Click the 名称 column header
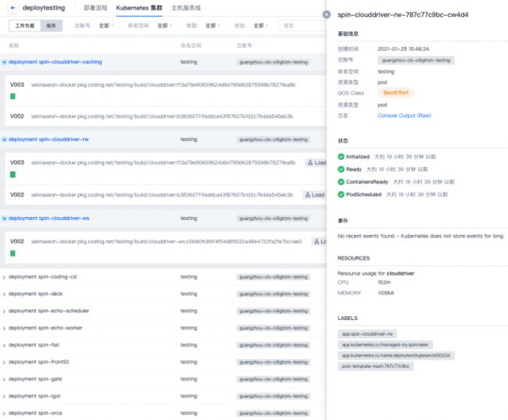 click(13, 45)
